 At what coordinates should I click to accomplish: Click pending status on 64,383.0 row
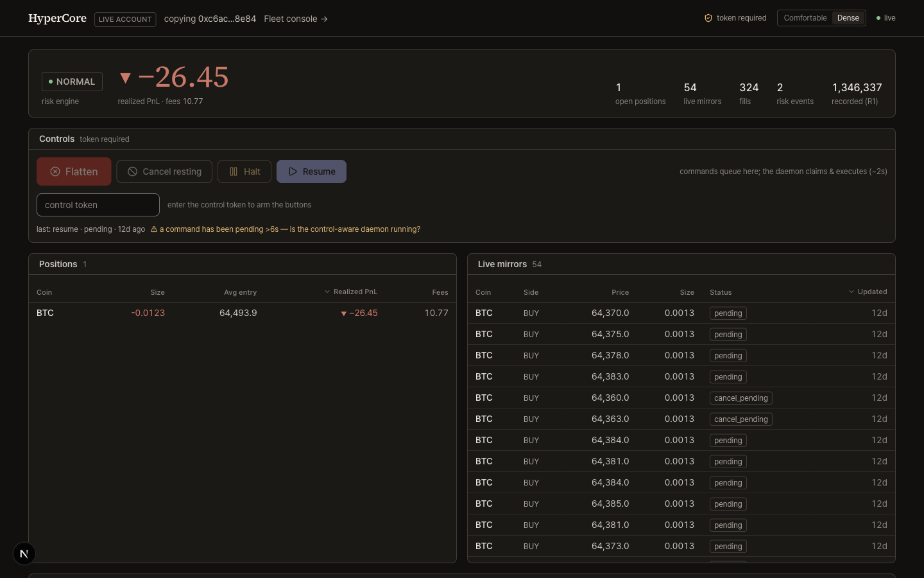point(728,376)
